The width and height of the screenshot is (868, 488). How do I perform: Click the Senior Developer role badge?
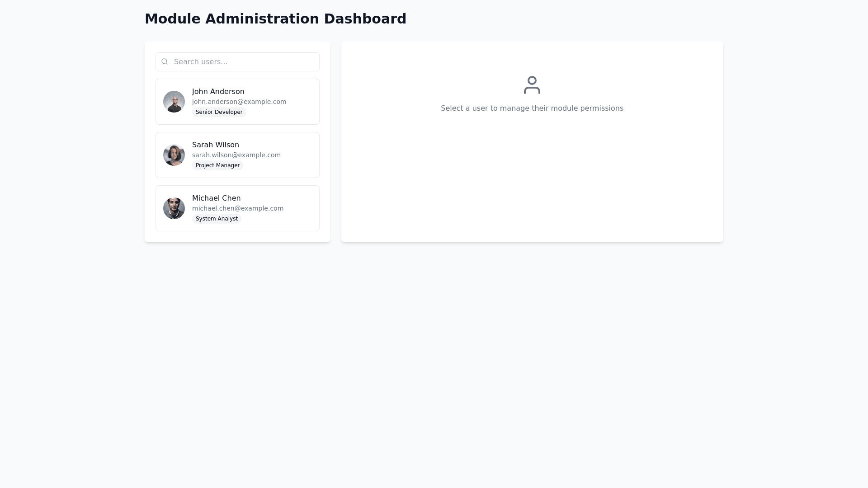(x=219, y=112)
